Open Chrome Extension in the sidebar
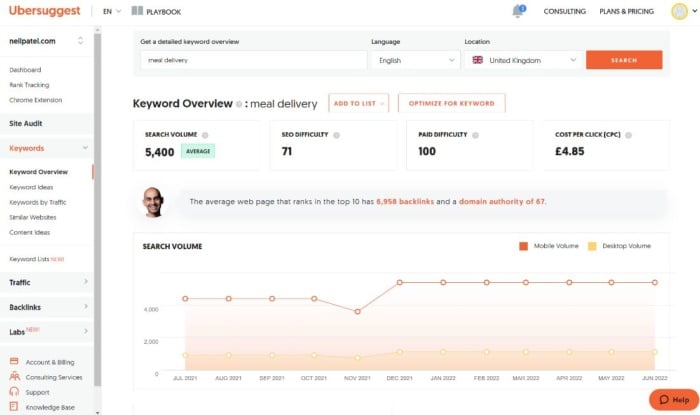 36,100
